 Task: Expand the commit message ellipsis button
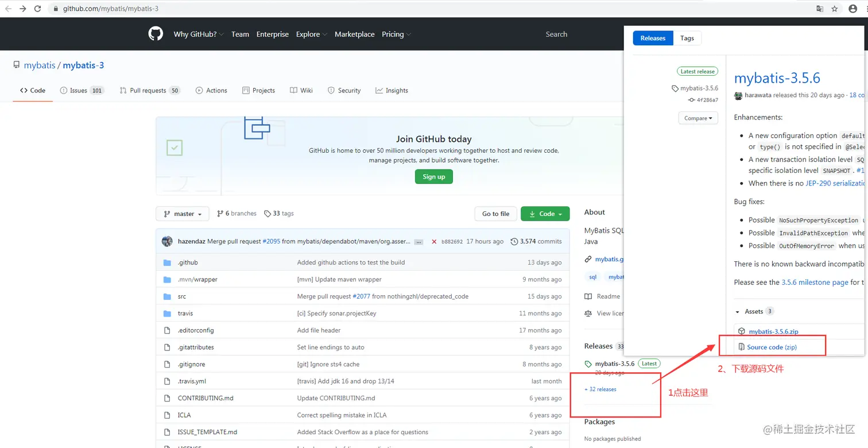419,242
